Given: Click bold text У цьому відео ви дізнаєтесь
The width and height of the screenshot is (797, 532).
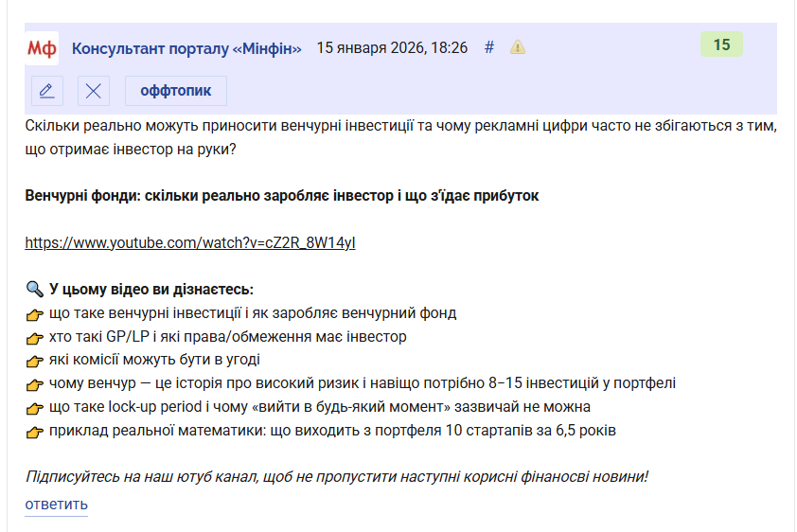Looking at the screenshot, I should [151, 290].
